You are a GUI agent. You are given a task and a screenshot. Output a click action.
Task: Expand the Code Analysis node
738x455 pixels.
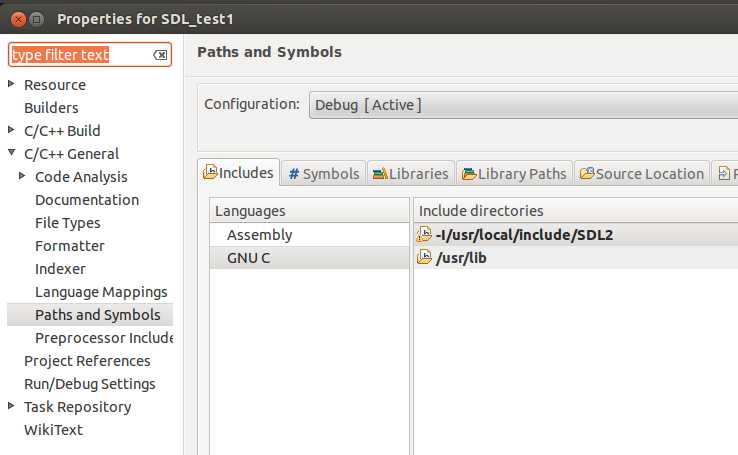[x=22, y=176]
